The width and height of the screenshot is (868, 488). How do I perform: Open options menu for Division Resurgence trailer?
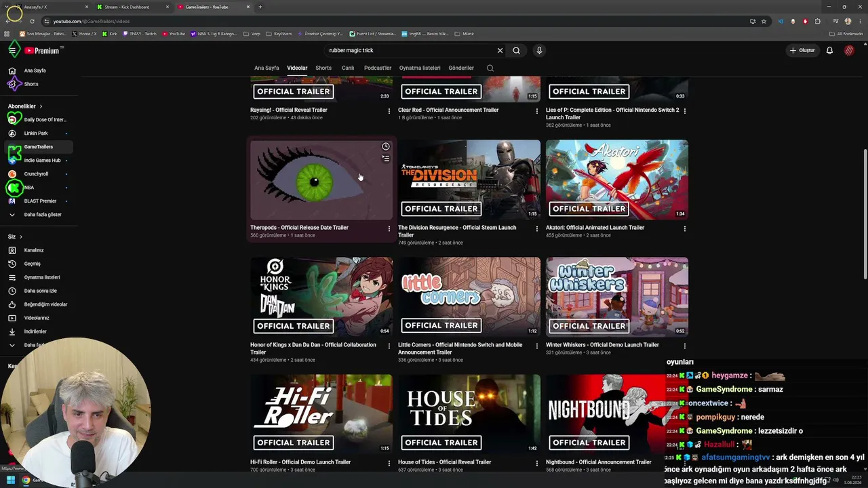coord(536,228)
